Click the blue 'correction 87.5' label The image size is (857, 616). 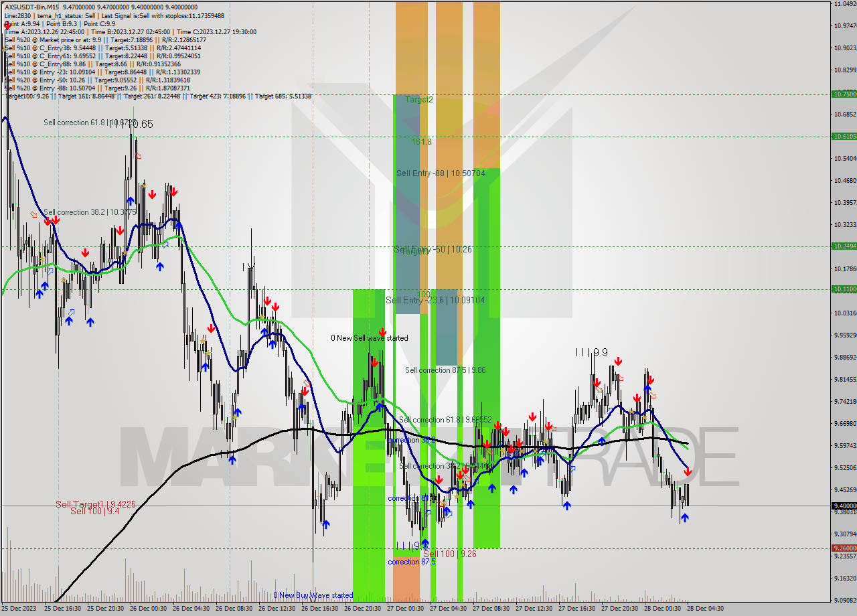point(412,562)
